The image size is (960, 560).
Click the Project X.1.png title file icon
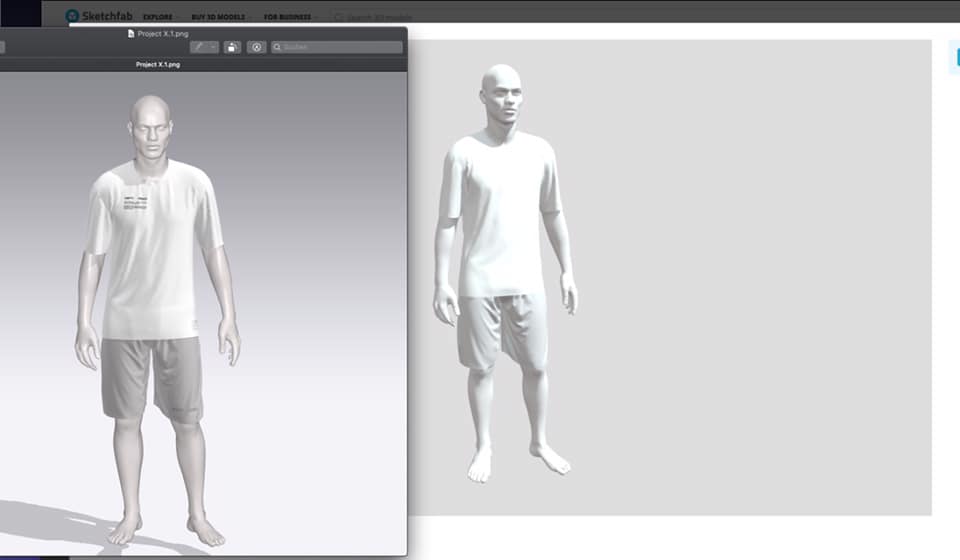(x=131, y=34)
